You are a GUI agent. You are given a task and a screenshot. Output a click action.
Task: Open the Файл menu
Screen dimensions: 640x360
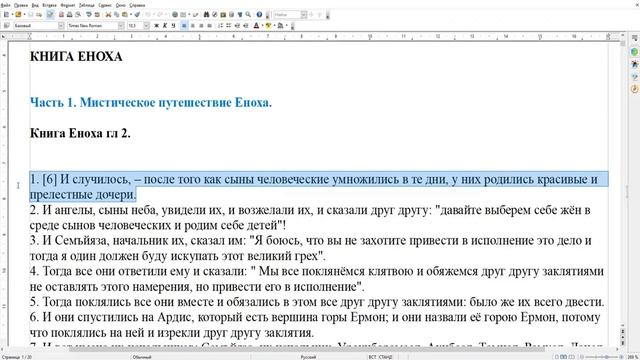click(5, 5)
